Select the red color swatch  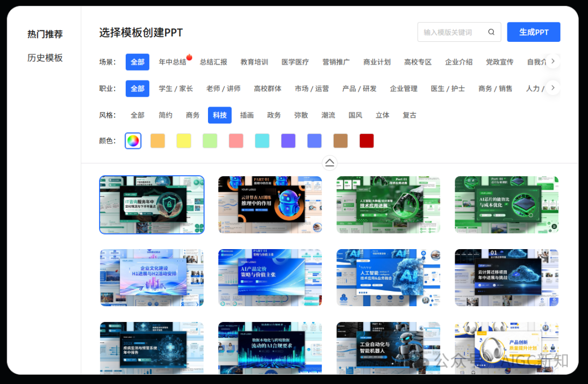(366, 140)
